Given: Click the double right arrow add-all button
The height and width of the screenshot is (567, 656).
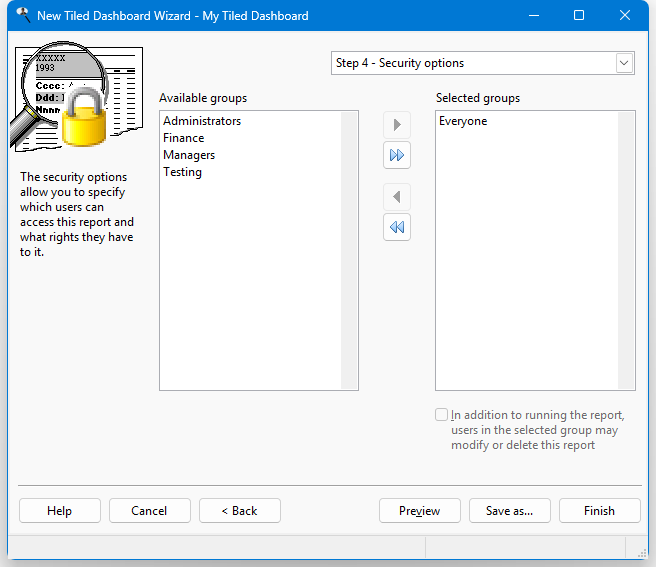Looking at the screenshot, I should click(397, 156).
